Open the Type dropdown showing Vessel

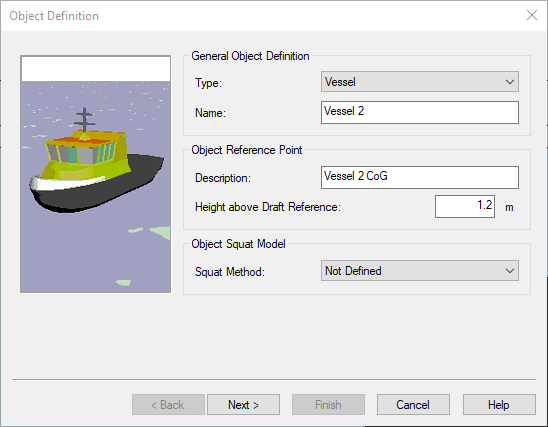[420, 82]
